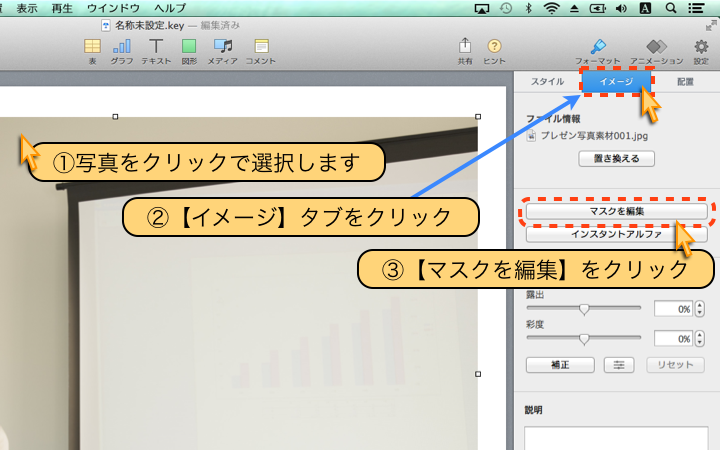Click the 彩度 value stepper arrows
The height and width of the screenshot is (450, 720).
[699, 338]
